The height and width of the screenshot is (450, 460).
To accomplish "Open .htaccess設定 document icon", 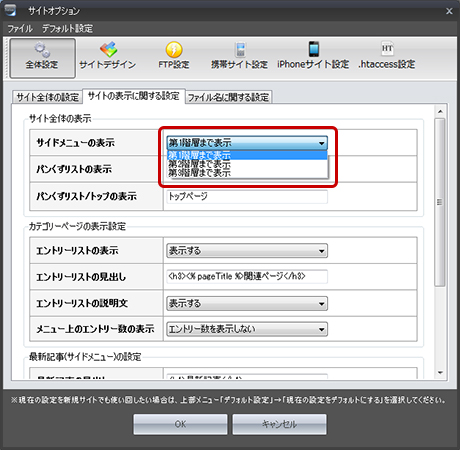I will [x=387, y=56].
